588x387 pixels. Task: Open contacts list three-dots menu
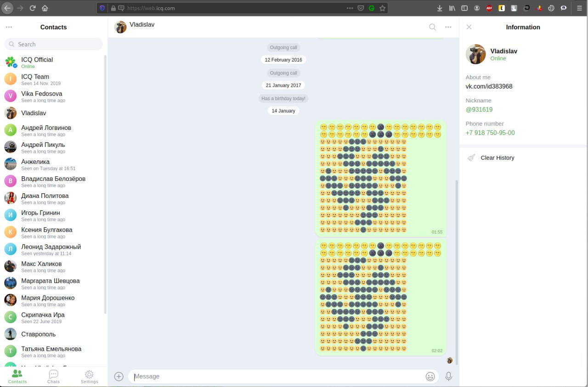[9, 27]
